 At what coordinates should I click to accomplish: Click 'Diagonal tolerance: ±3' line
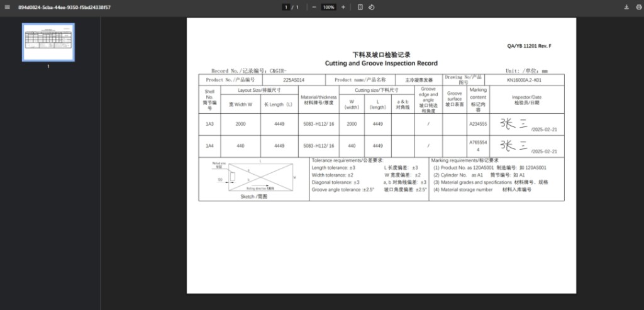pyautogui.click(x=336, y=182)
